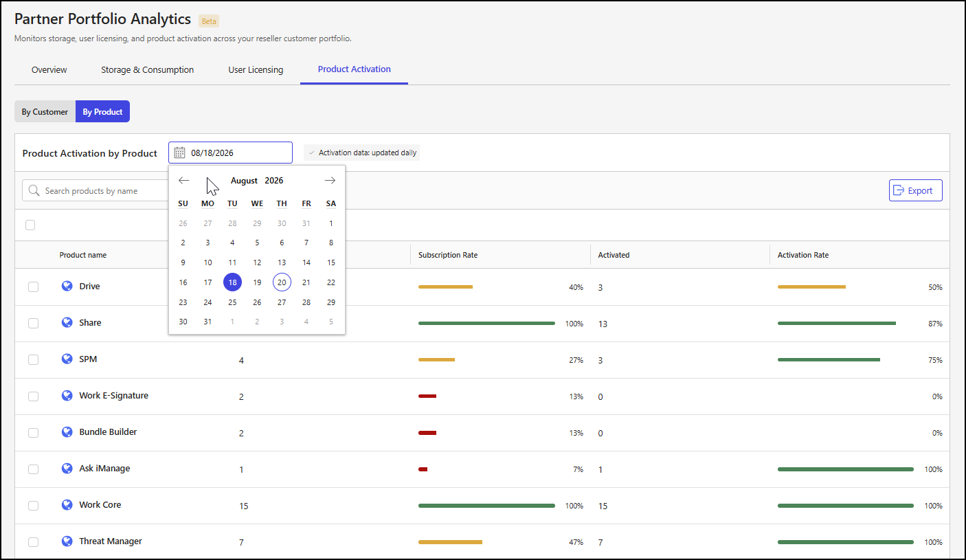
Task: Click the Activation data: updated daily note
Action: (361, 153)
